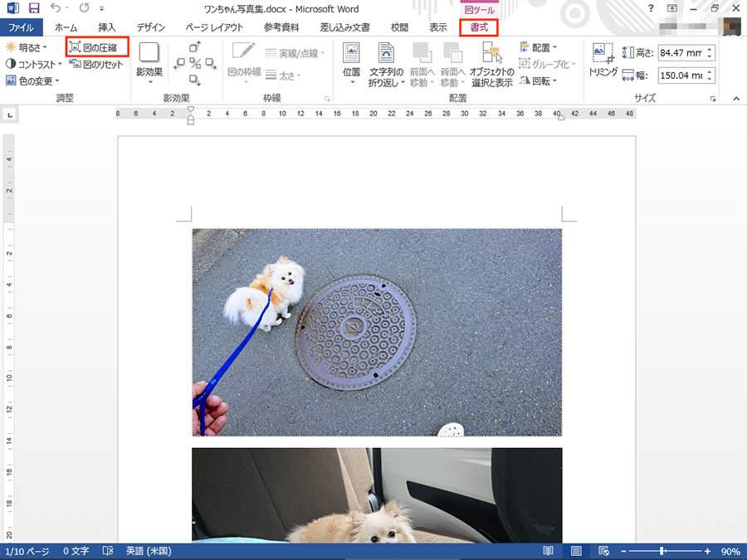
Task: Open the ファイル tab
Action: point(21,27)
